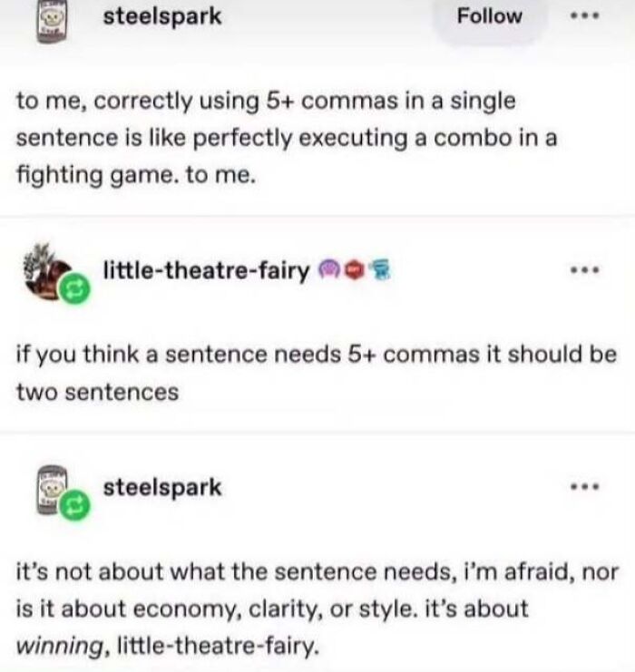
Task: Click the italic word 'winning' in the last reply
Action: pyautogui.click(x=59, y=646)
